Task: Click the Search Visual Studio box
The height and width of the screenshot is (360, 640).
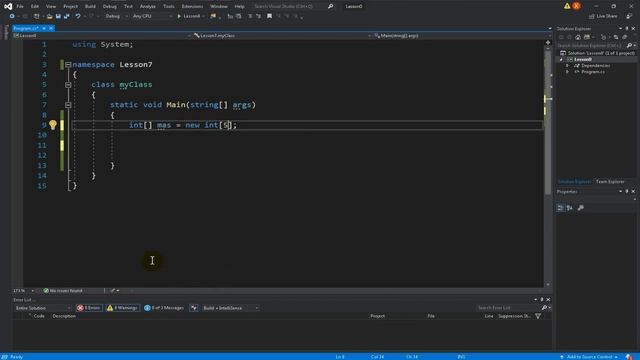Action: coord(293,6)
